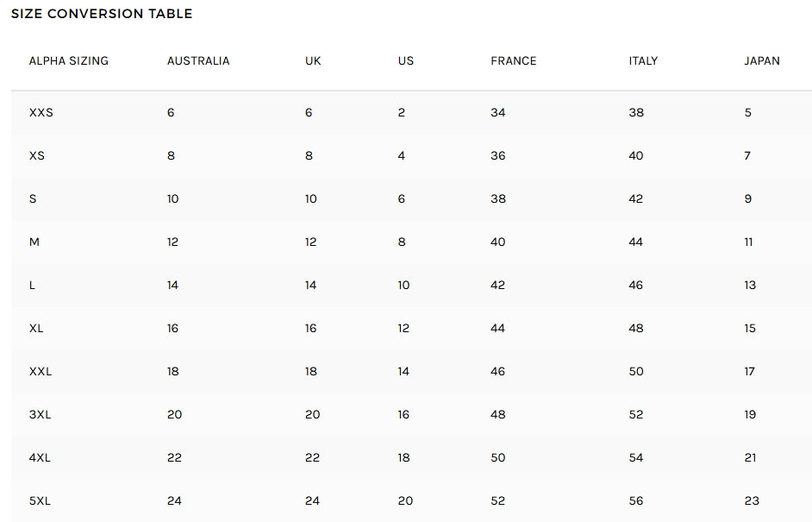
Task: Select the 5XL size row label
Action: (40, 501)
